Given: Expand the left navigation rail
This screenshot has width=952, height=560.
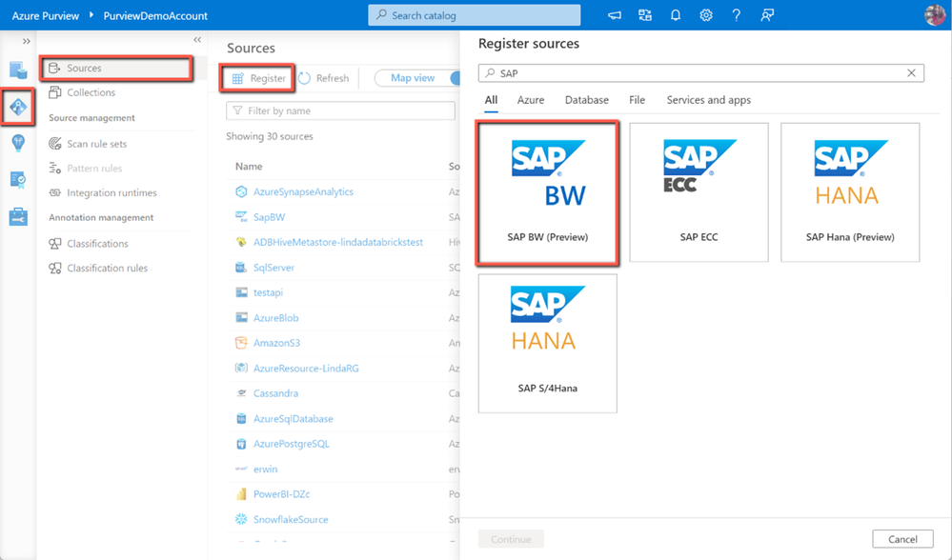Looking at the screenshot, I should point(26,41).
